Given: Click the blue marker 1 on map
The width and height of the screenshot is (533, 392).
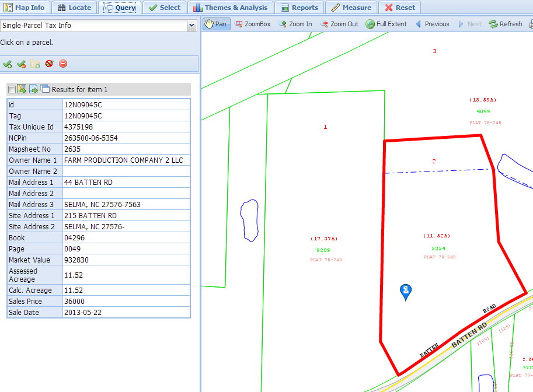Looking at the screenshot, I should click(x=406, y=291).
